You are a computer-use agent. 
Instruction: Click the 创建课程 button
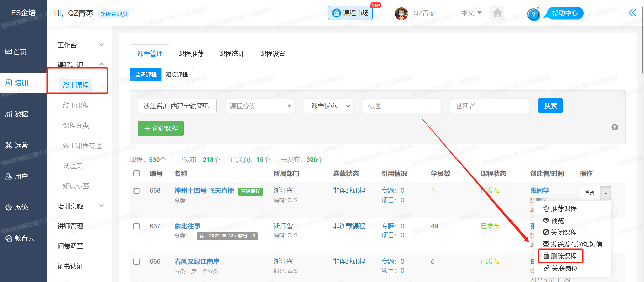coord(161,128)
